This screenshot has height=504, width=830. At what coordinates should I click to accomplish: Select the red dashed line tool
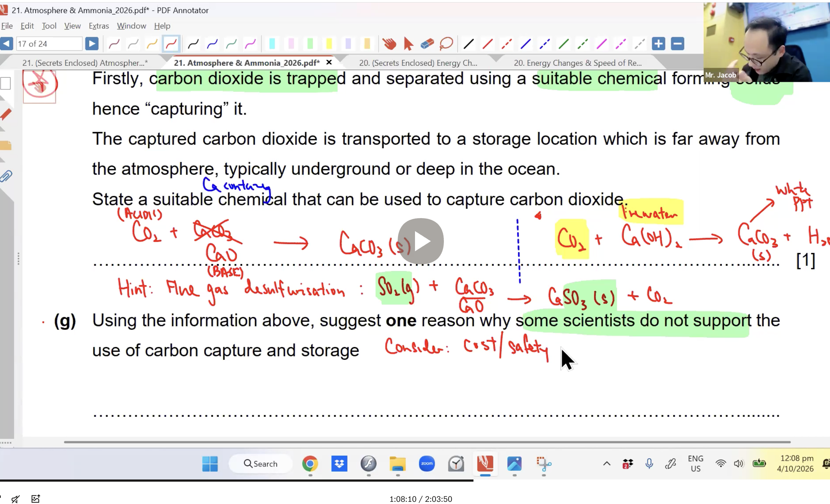(x=506, y=44)
